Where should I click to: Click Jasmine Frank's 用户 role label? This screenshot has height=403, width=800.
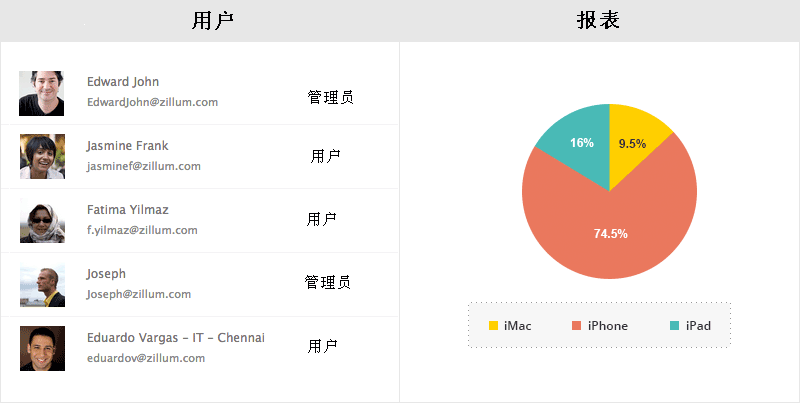(325, 156)
